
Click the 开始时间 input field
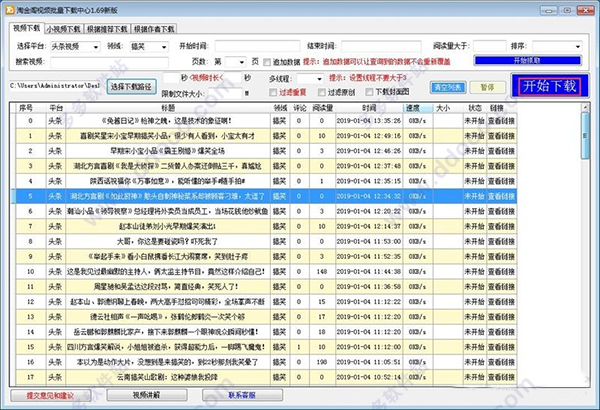257,46
